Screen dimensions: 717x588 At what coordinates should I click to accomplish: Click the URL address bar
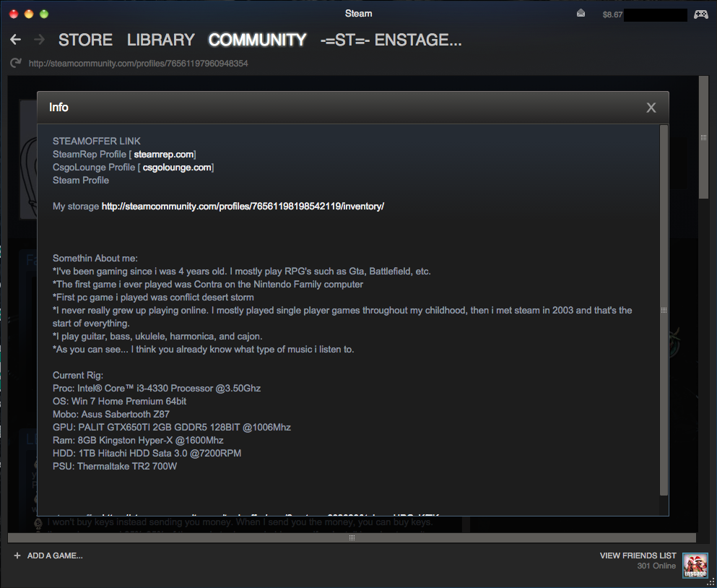tap(138, 64)
